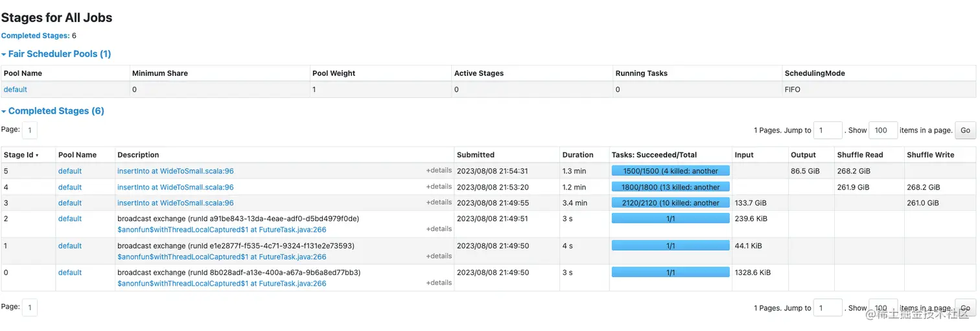This screenshot has height=331, width=980.
Task: Sort by Tasks: Succeeded/Total column
Action: 655,155
